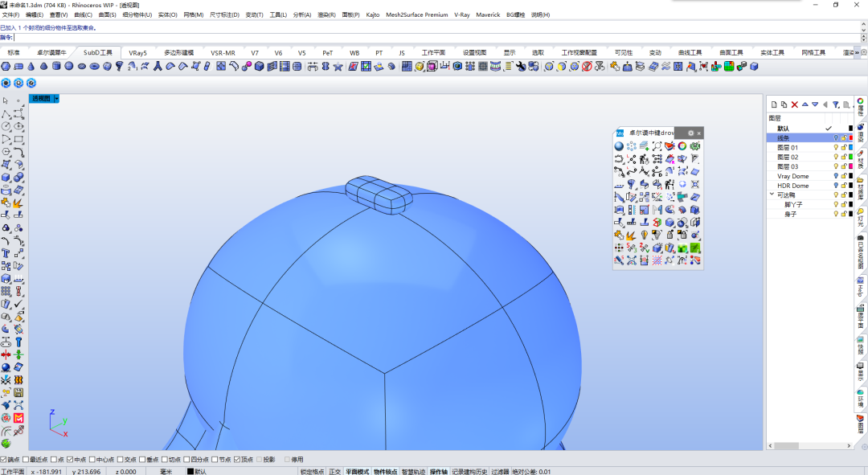Toggle visibility bulb of 图层 01
Image resolution: width=868 pixels, height=475 pixels.
click(836, 148)
